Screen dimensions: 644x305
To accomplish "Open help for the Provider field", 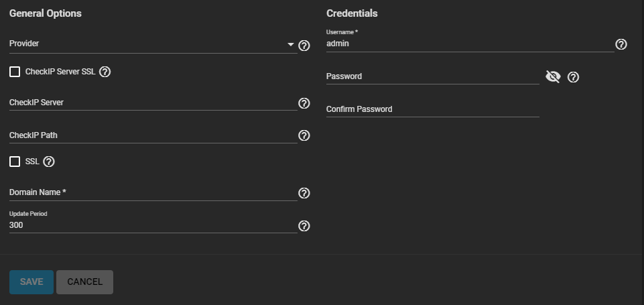I will click(304, 46).
